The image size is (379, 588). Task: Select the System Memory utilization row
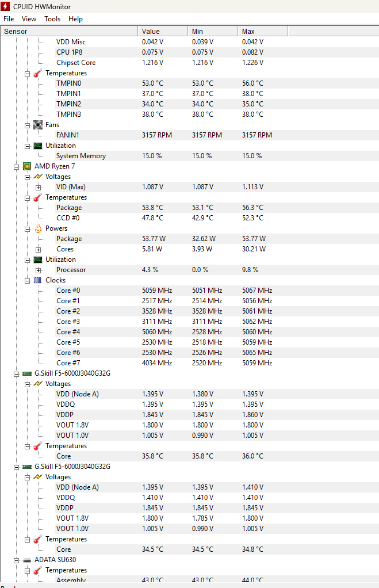(81, 156)
